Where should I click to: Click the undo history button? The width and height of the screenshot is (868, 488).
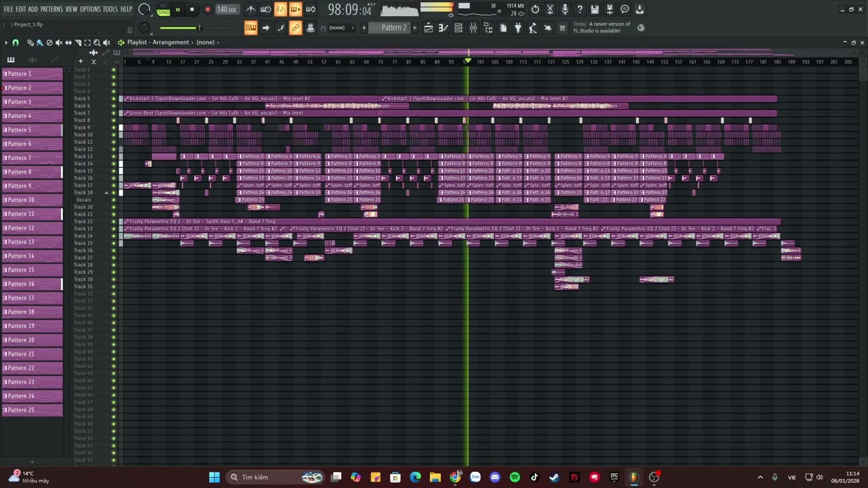pos(535,9)
